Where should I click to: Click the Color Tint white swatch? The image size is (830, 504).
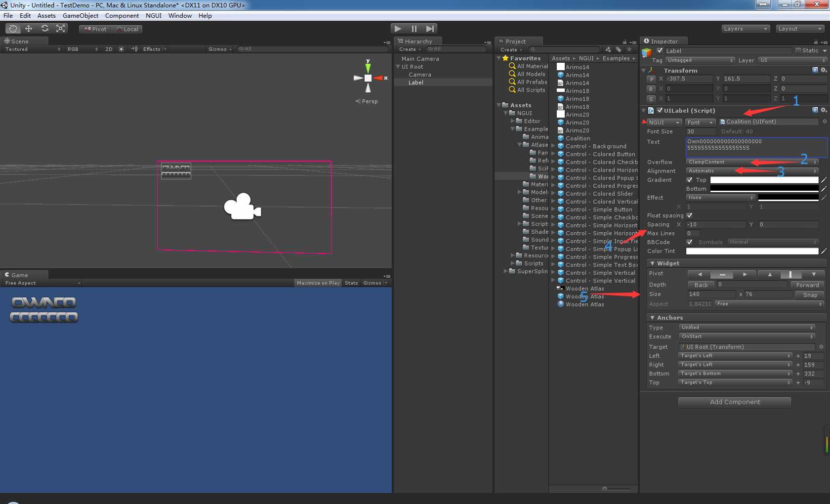point(752,251)
